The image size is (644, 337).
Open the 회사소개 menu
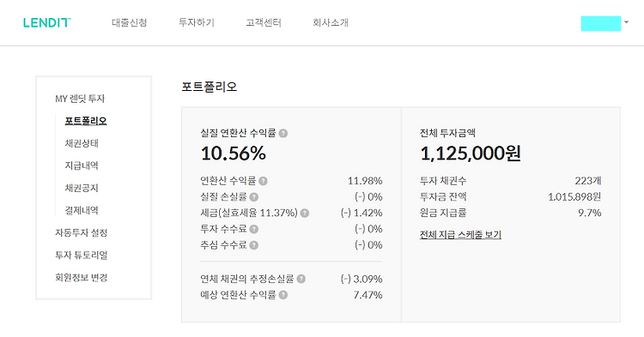click(x=331, y=22)
